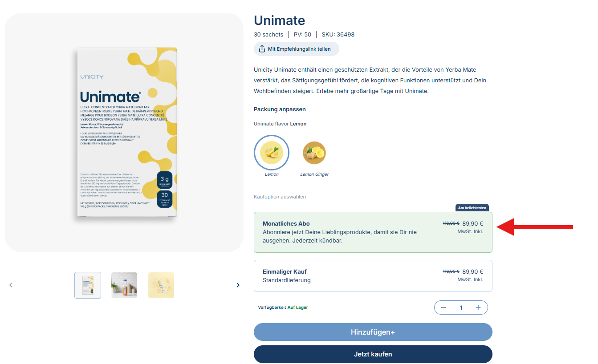Click the Lemon label under swatch
This screenshot has width=598, height=364.
pos(272,174)
